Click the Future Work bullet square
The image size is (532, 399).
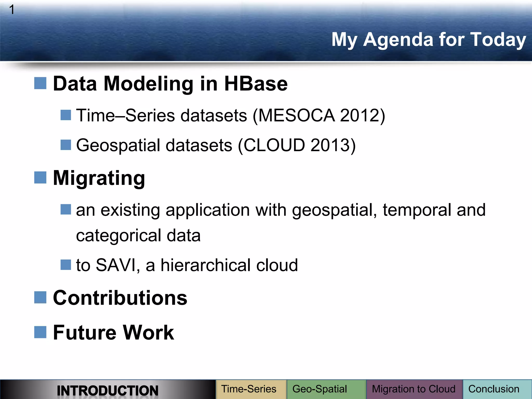click(x=40, y=332)
